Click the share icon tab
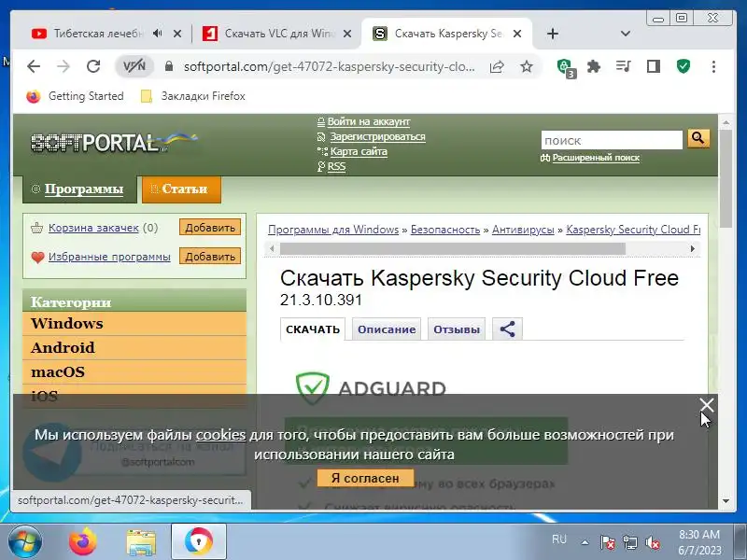The width and height of the screenshot is (747, 560). [507, 329]
